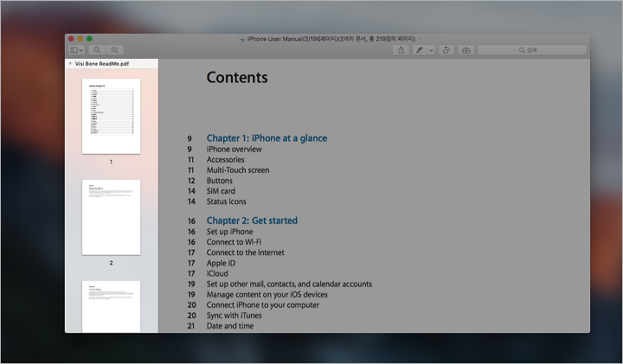Click the green full-screen window button
The height and width of the screenshot is (364, 623).
click(89, 39)
